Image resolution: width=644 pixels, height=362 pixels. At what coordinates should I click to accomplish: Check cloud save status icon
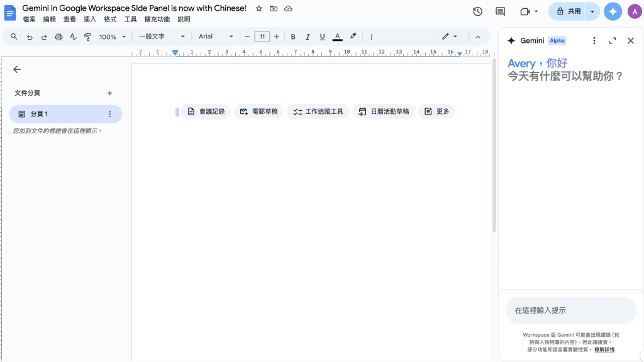288,8
